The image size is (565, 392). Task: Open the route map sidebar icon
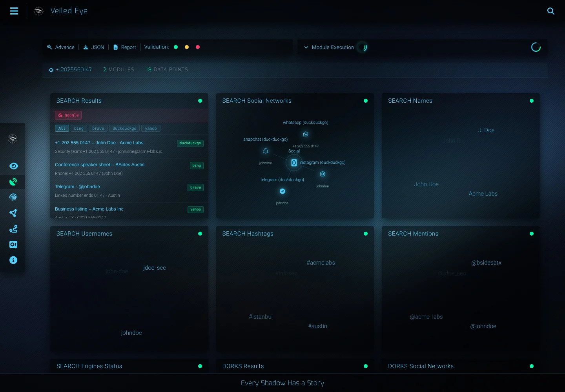point(13,229)
